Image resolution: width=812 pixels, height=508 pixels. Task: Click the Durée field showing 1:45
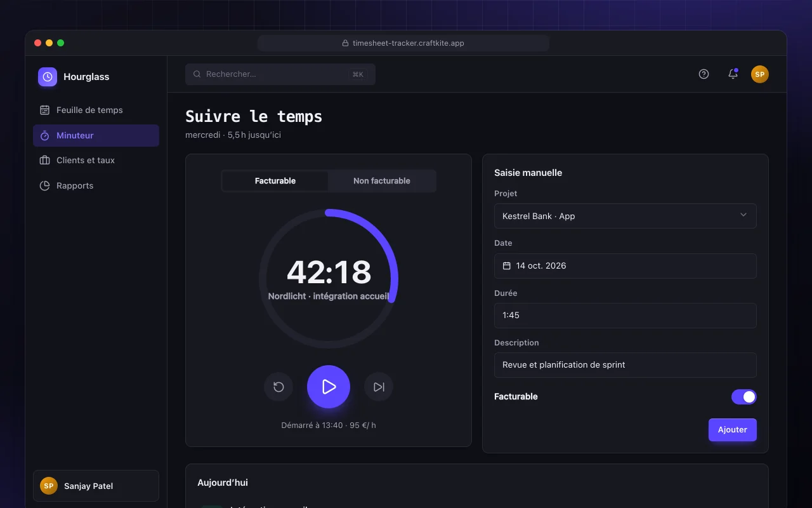coord(625,316)
